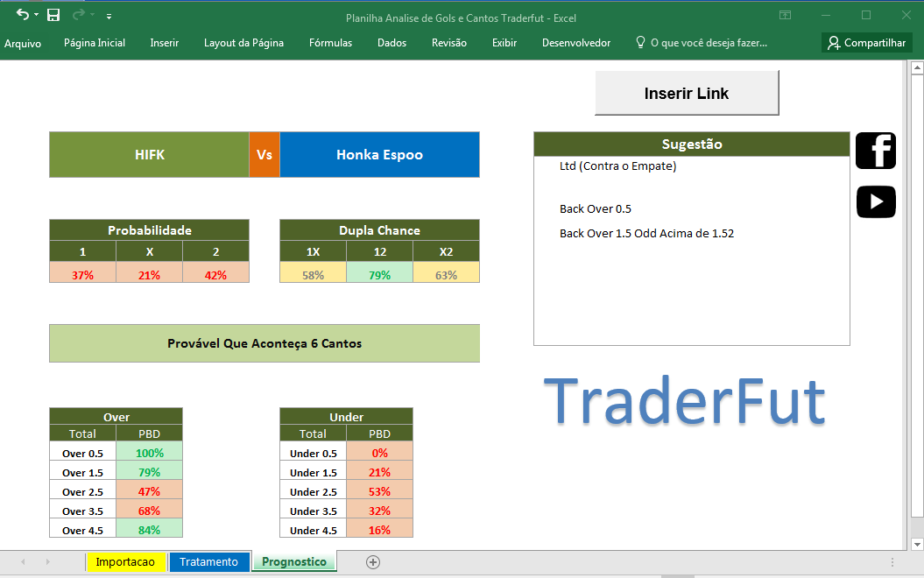The image size is (924, 578).
Task: Click 'O que você deseja fazer' search field
Action: pos(709,43)
